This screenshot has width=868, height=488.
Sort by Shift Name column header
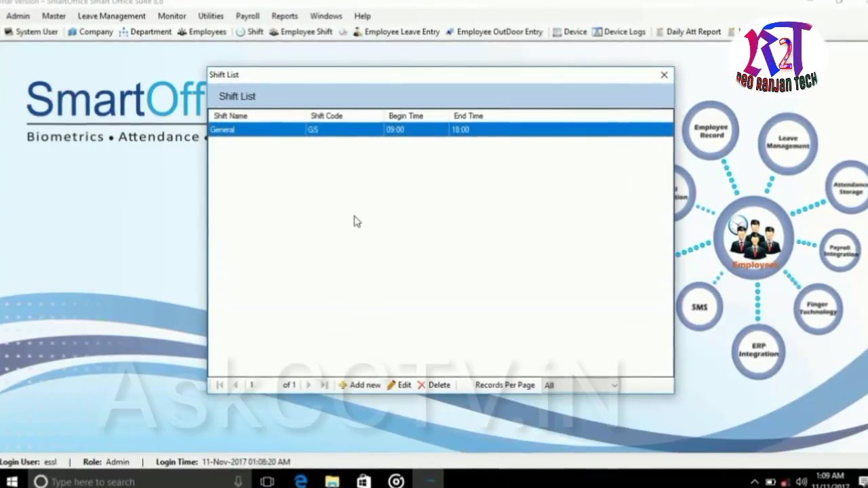231,116
